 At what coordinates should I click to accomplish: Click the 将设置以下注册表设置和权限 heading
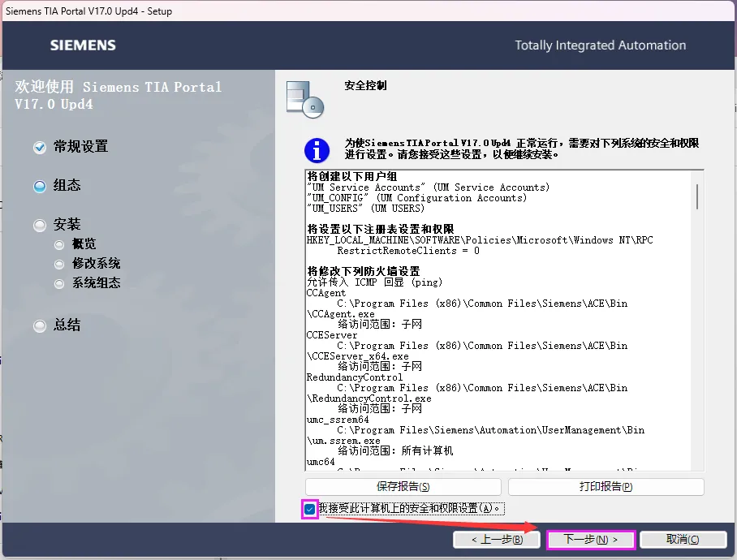pyautogui.click(x=380, y=229)
